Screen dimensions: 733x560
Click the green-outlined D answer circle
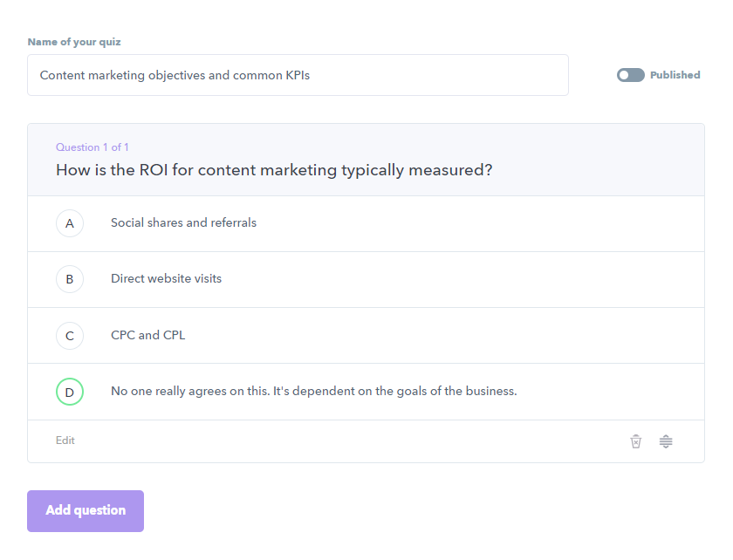point(70,392)
